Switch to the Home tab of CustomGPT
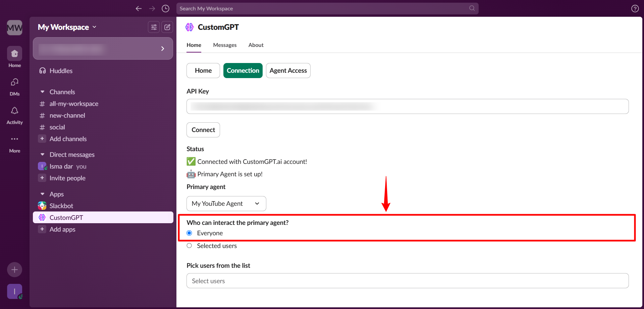 [194, 45]
